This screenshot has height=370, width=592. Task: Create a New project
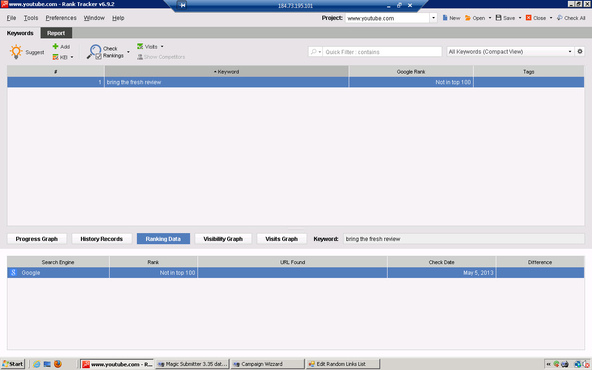(x=451, y=18)
